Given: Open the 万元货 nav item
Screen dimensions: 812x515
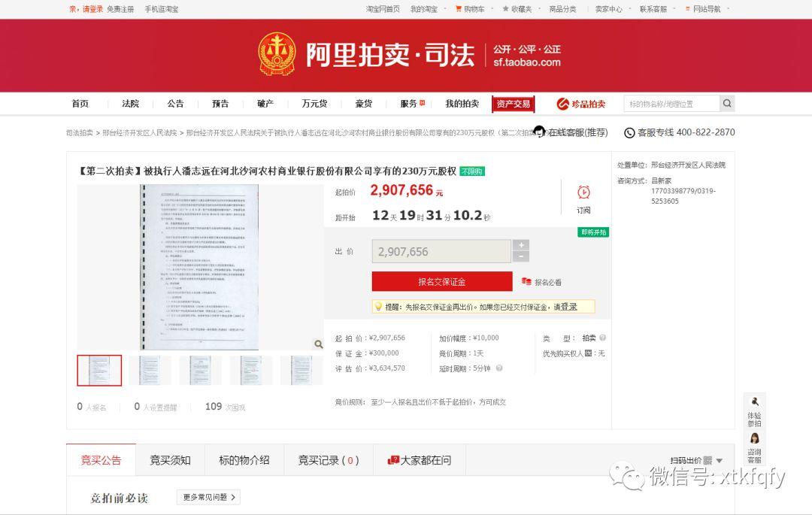Looking at the screenshot, I should [314, 104].
